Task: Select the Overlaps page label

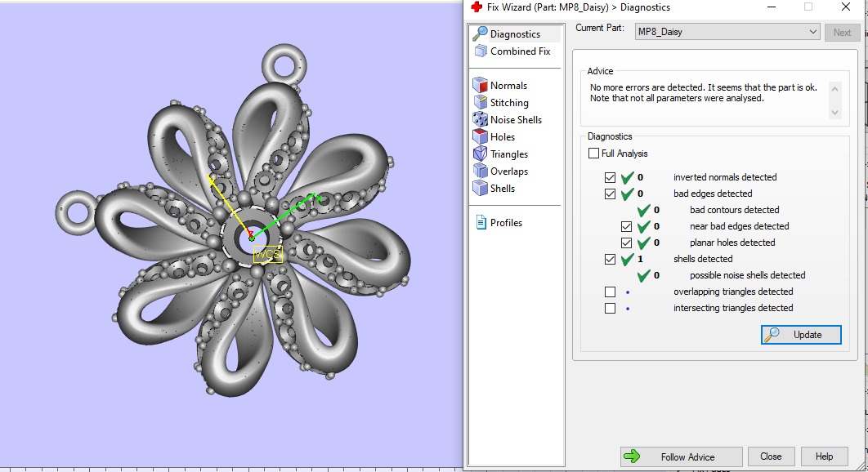Action: pos(509,171)
